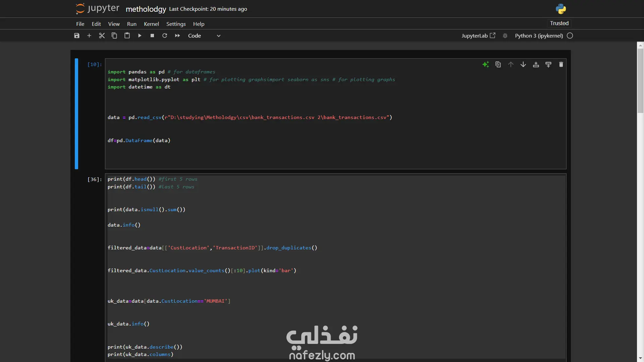Insert a cell above the active cell
The width and height of the screenshot is (644, 362).
pos(536,64)
